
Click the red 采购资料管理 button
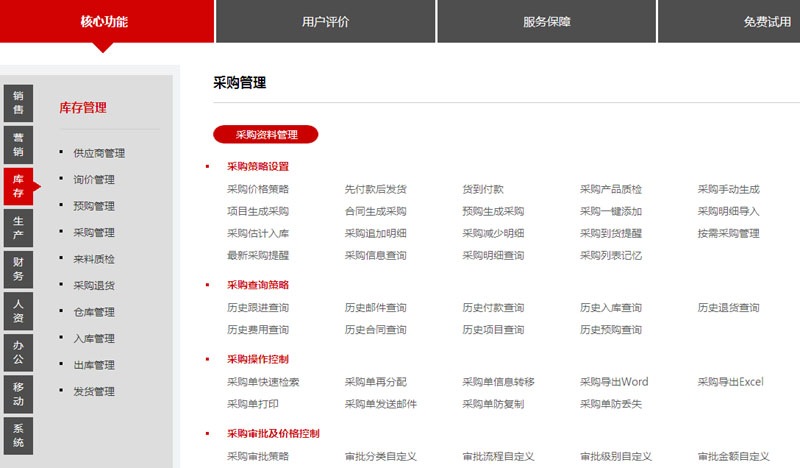[x=266, y=134]
